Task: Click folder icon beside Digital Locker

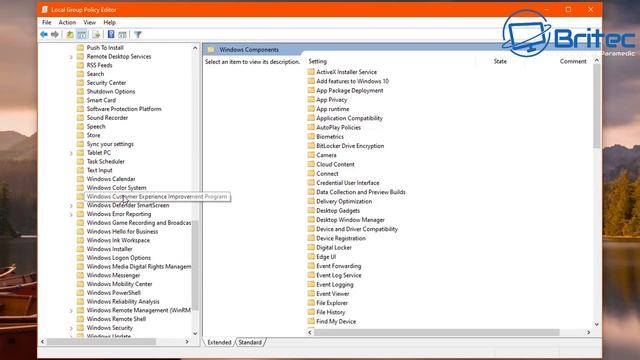Action: click(x=311, y=247)
